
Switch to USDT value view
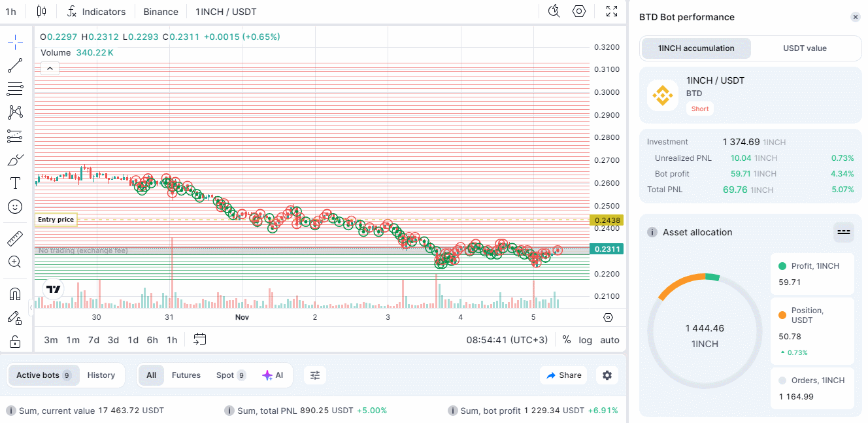pos(805,48)
